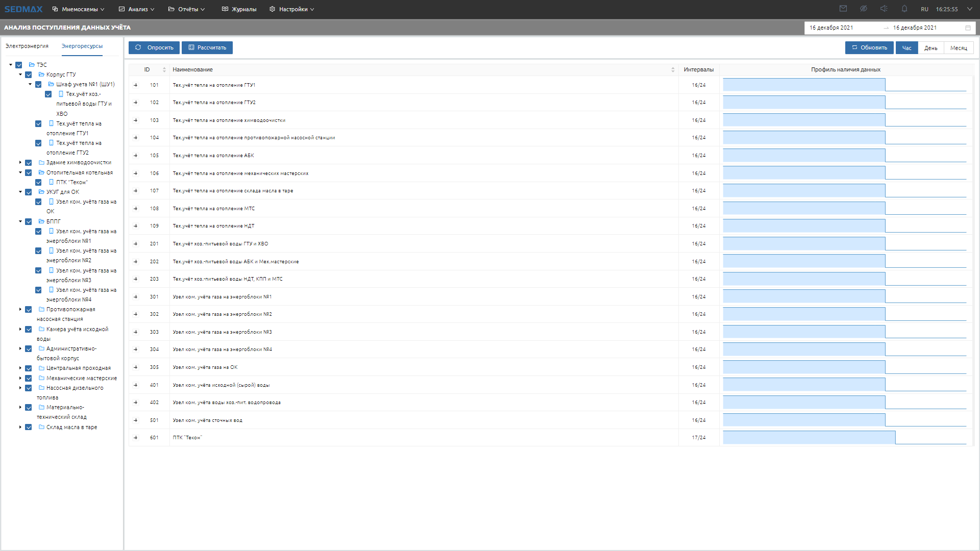Click the crossed-out eye icon in the header
The width and height of the screenshot is (980, 551).
864,9
